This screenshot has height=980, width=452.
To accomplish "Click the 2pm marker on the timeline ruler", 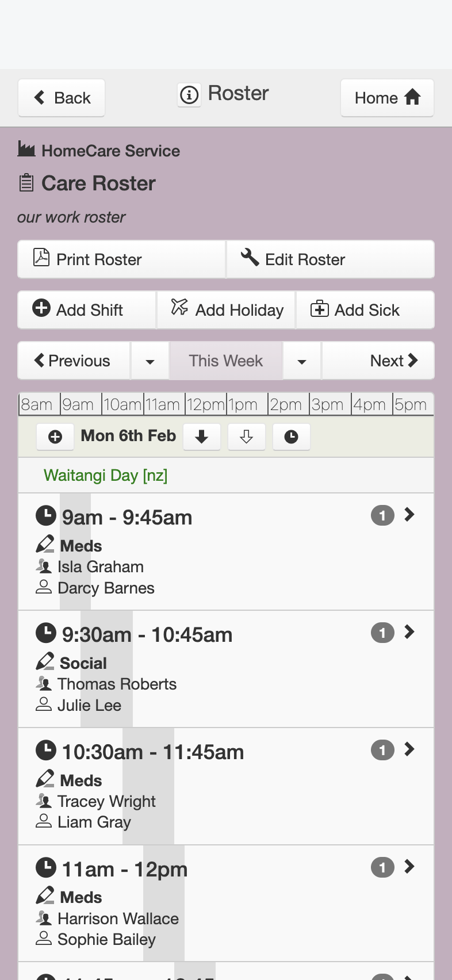I will tap(286, 405).
